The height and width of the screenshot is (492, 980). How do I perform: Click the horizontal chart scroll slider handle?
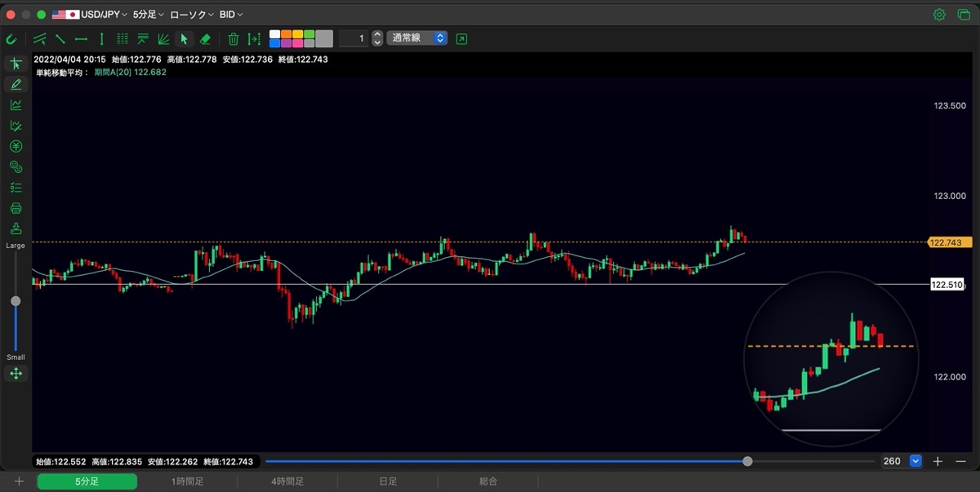[748, 461]
